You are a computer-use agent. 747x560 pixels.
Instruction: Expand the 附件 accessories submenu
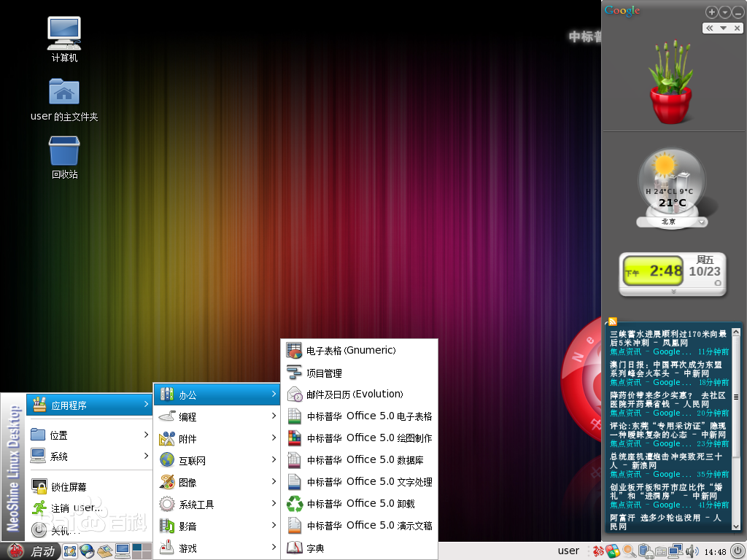(x=217, y=438)
